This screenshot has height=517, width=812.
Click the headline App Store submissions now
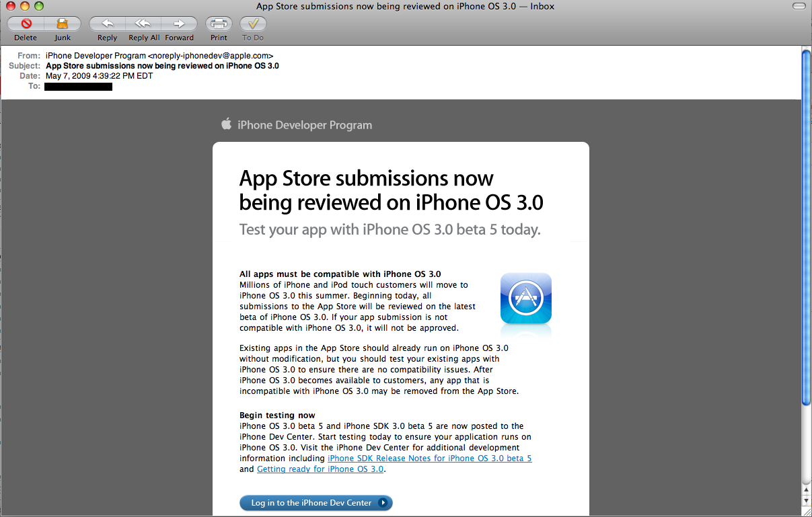point(392,190)
